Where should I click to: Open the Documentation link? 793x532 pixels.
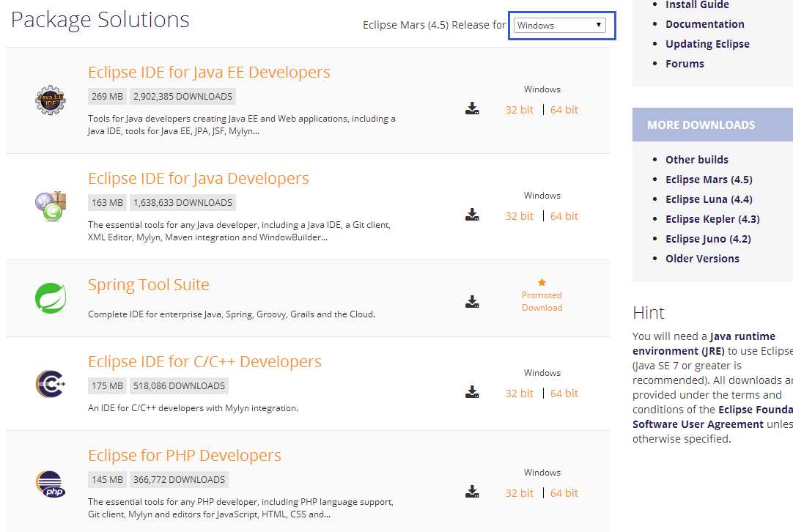tap(704, 24)
